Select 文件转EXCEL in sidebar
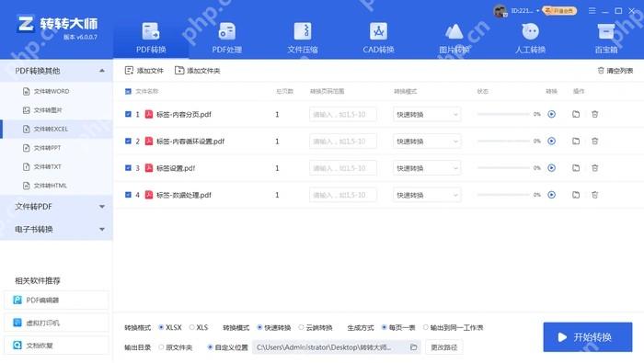Viewport: 644px width, 363px height. point(57,129)
